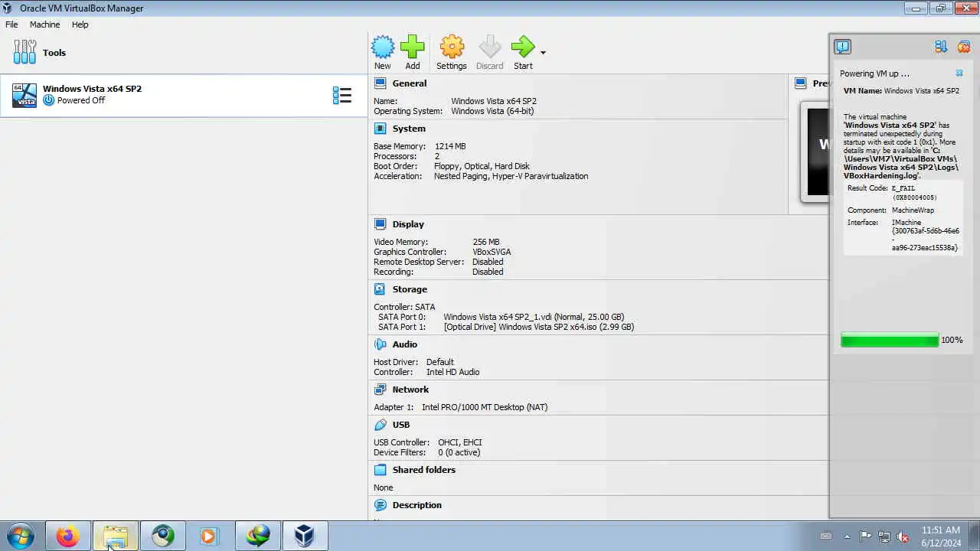The width and height of the screenshot is (980, 551).
Task: Click the Audio section speaker icon
Action: pos(381,344)
